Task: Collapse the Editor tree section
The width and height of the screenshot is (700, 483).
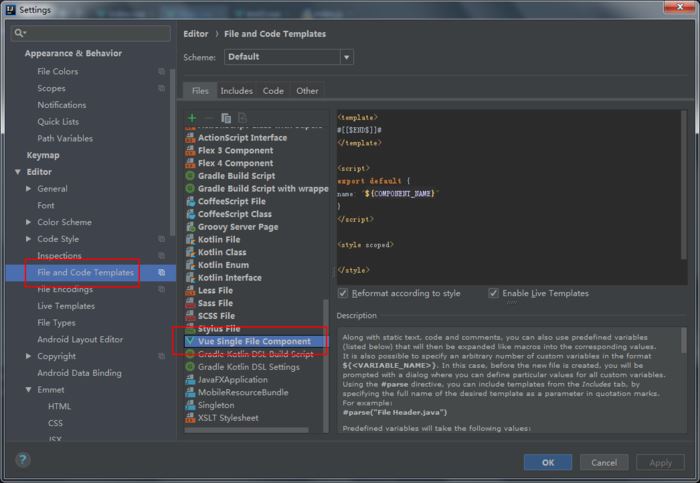Action: [x=18, y=172]
